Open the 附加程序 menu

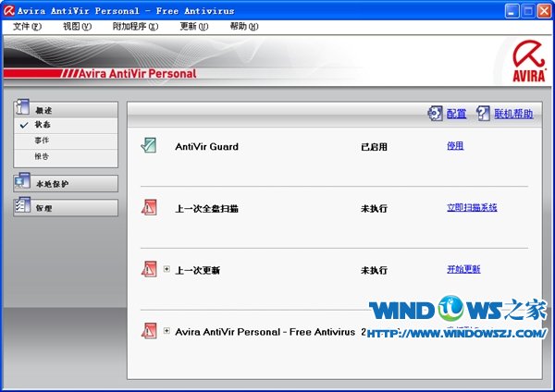click(135, 26)
